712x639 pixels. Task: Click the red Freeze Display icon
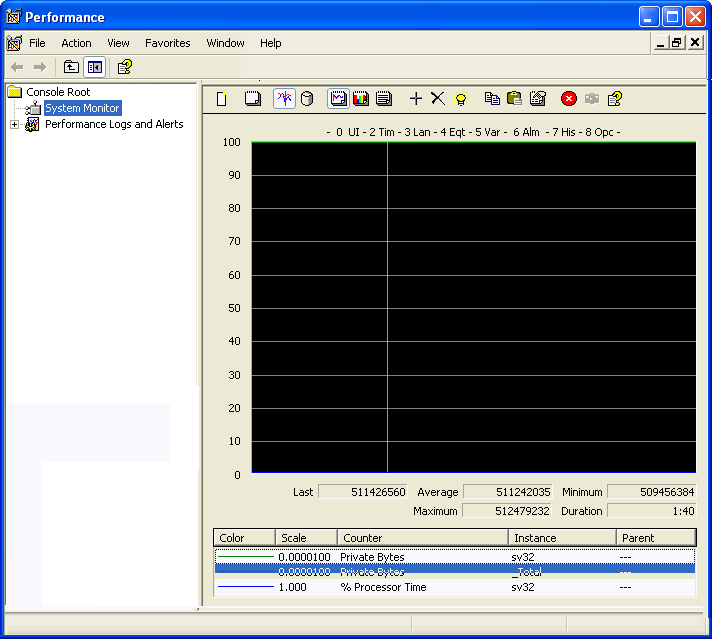click(x=569, y=99)
